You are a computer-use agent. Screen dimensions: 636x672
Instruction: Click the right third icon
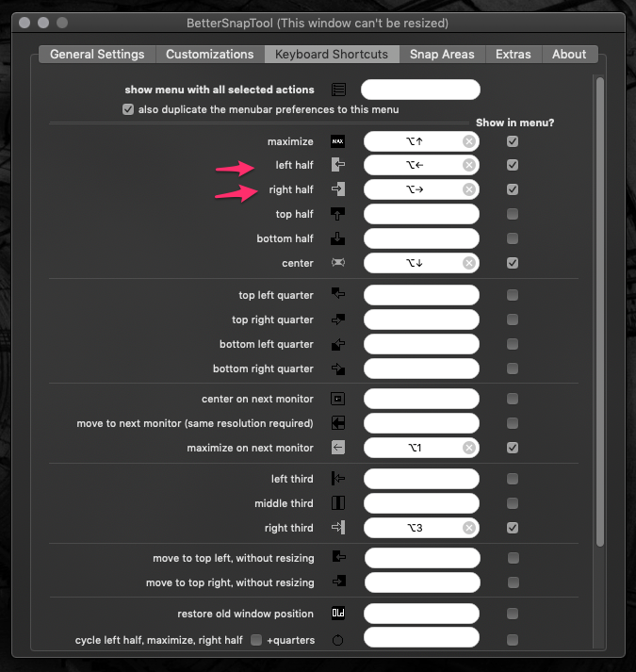(x=337, y=528)
